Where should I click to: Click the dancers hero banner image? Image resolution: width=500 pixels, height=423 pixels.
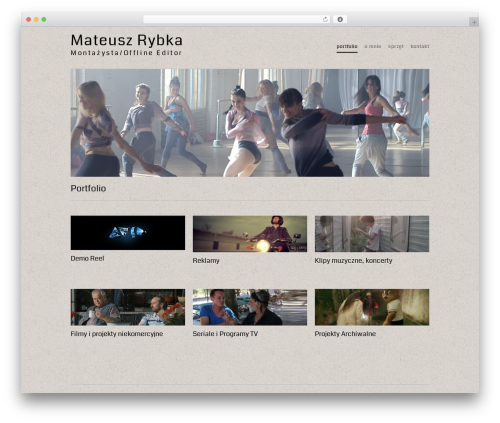(250, 123)
